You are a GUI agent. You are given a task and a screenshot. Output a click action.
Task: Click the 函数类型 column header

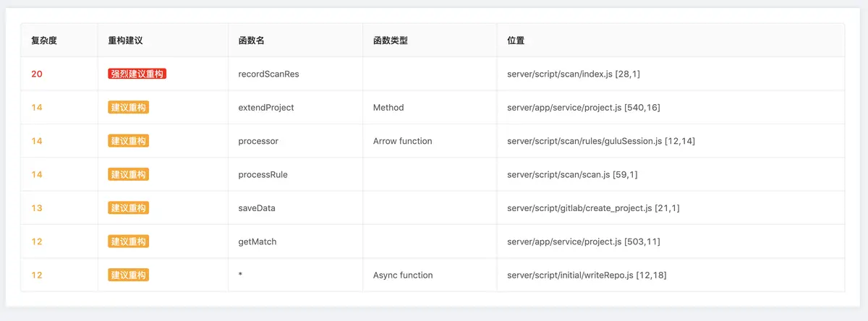coord(391,40)
